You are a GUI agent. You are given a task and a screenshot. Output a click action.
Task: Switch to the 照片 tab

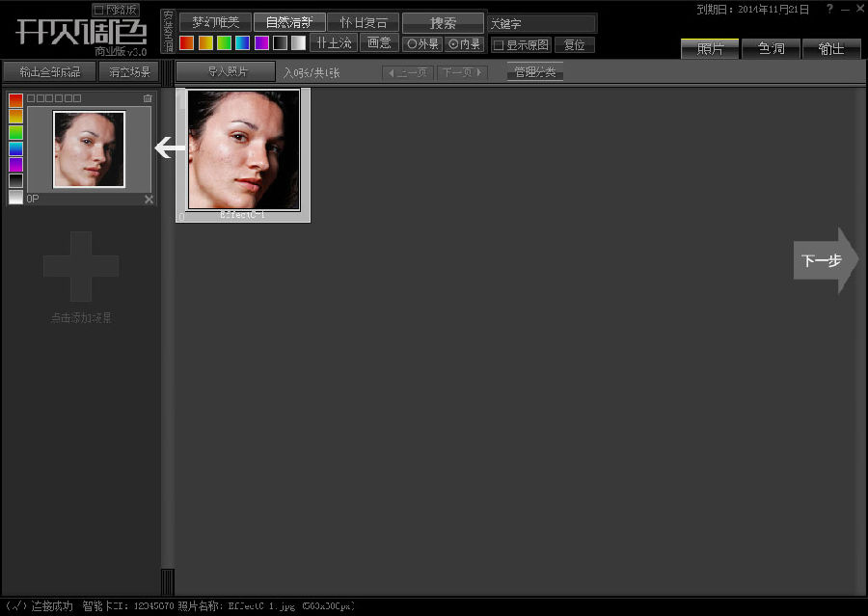click(x=710, y=49)
